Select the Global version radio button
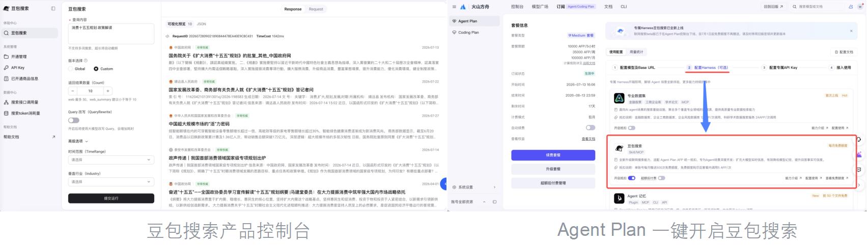This screenshot has width=868, height=245. click(71, 69)
